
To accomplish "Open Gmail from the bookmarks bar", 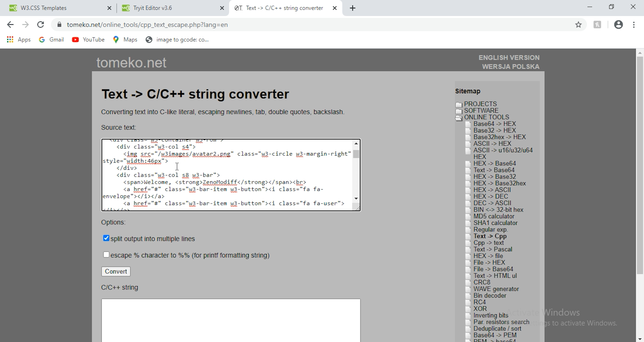I will (51, 40).
